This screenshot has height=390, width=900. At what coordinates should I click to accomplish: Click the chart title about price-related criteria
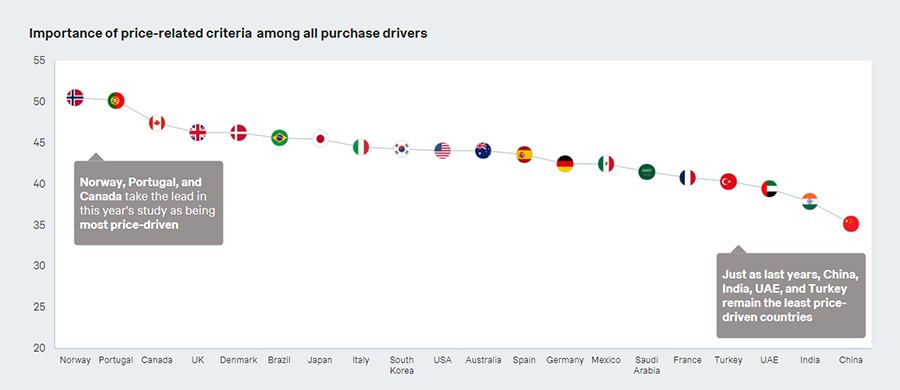tap(228, 33)
